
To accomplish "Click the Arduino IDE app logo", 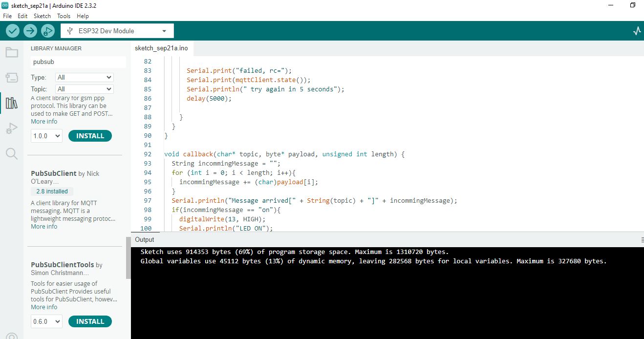I will [x=5, y=5].
